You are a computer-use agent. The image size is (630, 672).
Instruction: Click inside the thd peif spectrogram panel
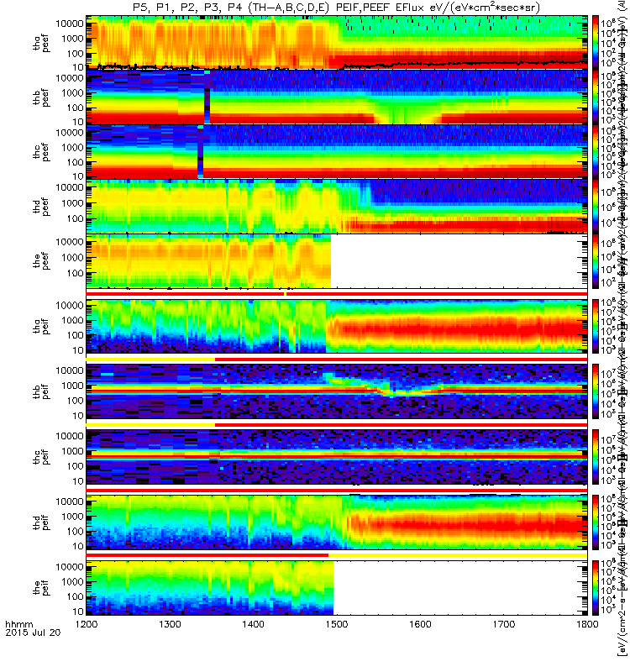(x=337, y=522)
